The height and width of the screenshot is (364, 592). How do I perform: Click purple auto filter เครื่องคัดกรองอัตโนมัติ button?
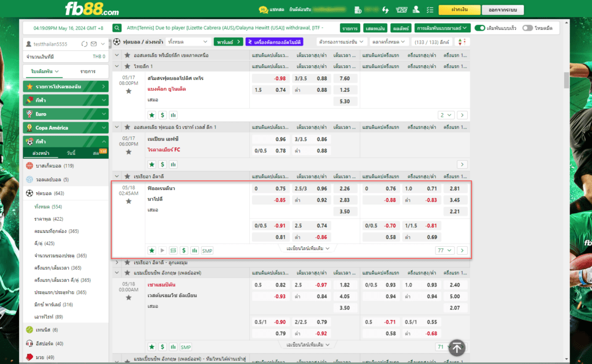(x=275, y=42)
